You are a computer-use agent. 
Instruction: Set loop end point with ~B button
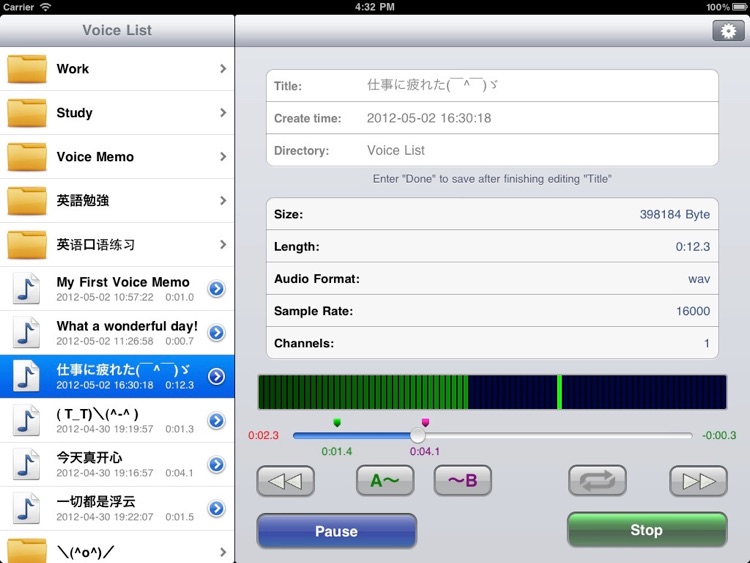point(463,481)
